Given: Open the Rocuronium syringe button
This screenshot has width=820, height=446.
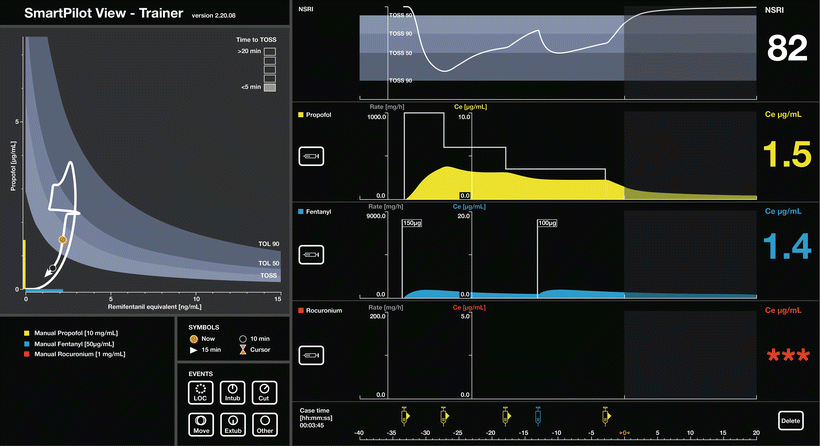Looking at the screenshot, I should (x=315, y=355).
